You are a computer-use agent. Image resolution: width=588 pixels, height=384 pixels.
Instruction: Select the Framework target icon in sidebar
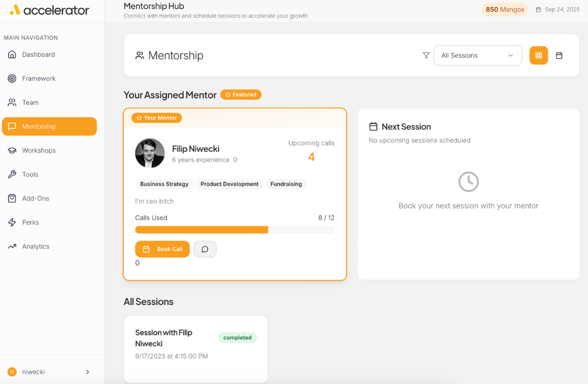pyautogui.click(x=12, y=79)
